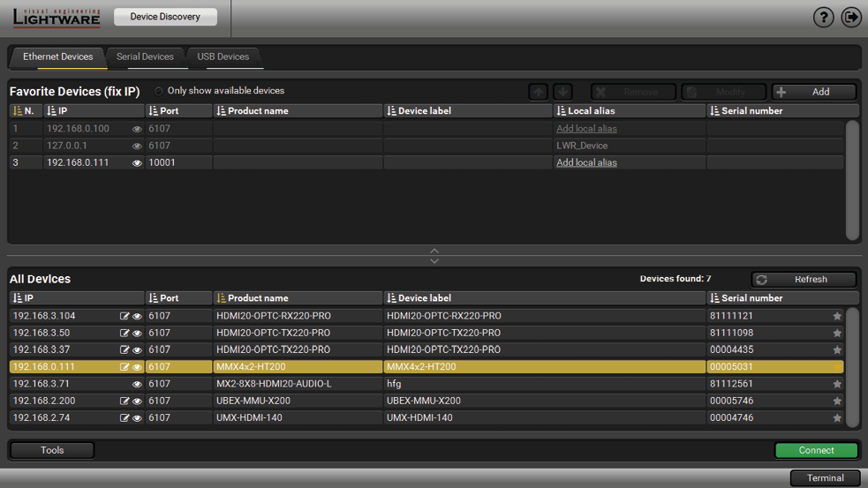
Task: Click edit icon for 192.168.3.50
Action: click(124, 333)
